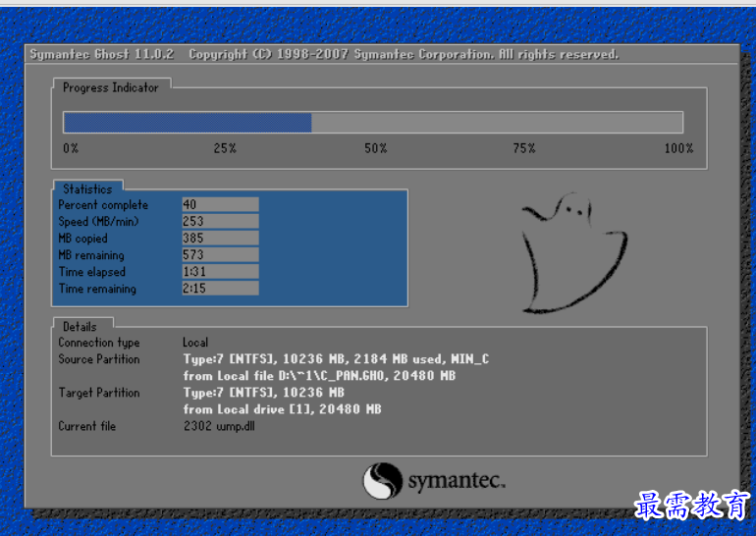Select the Details tab label
The width and height of the screenshot is (756, 536).
tap(80, 327)
